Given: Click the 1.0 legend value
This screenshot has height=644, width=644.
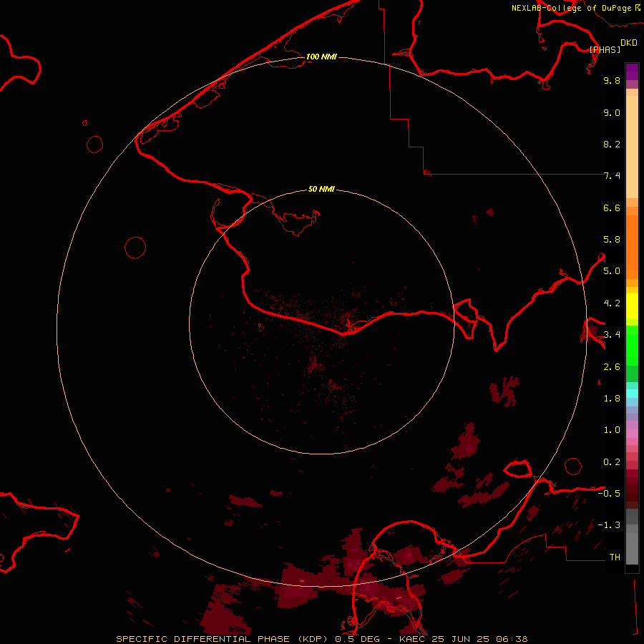Looking at the screenshot, I should click(612, 430).
